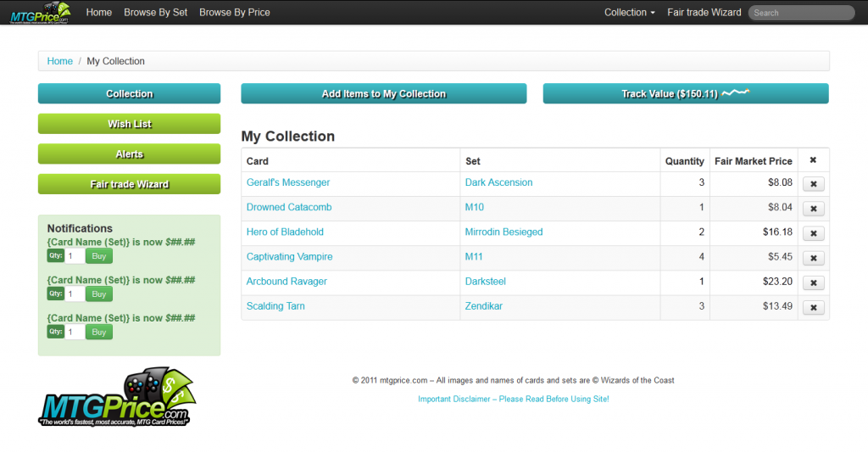Open Fair trade Wizard in navbar

click(x=704, y=12)
